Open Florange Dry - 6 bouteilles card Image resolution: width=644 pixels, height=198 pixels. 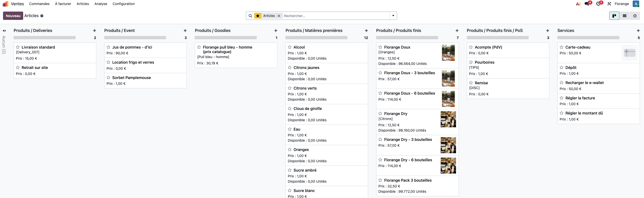(417, 166)
